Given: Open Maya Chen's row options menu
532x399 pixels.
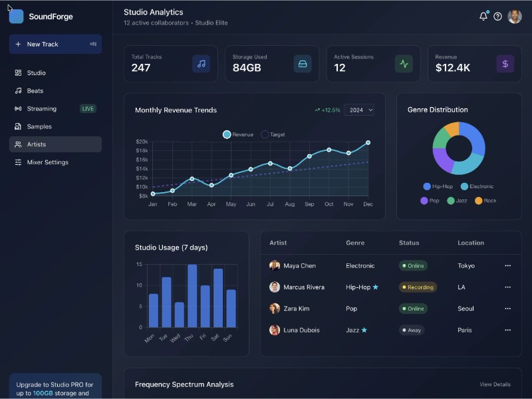Looking at the screenshot, I should pos(507,265).
